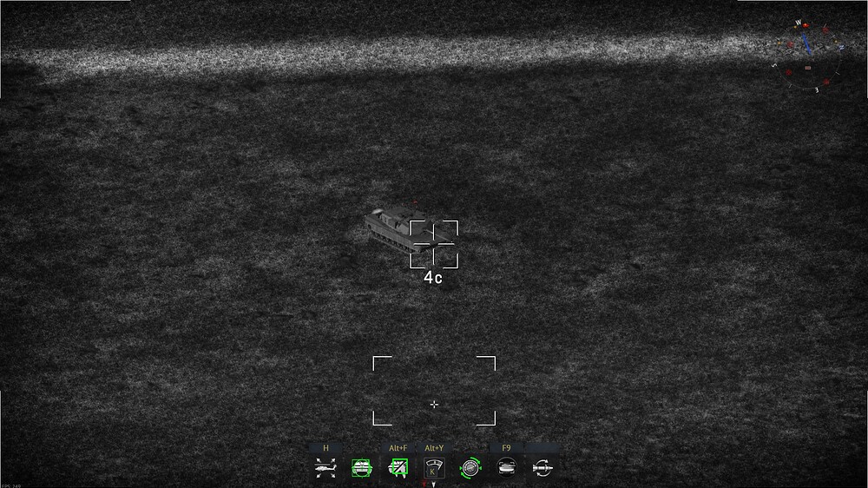Viewport: 868px width, 488px height.
Task: Toggle the green target lock icon
Action: click(361, 468)
